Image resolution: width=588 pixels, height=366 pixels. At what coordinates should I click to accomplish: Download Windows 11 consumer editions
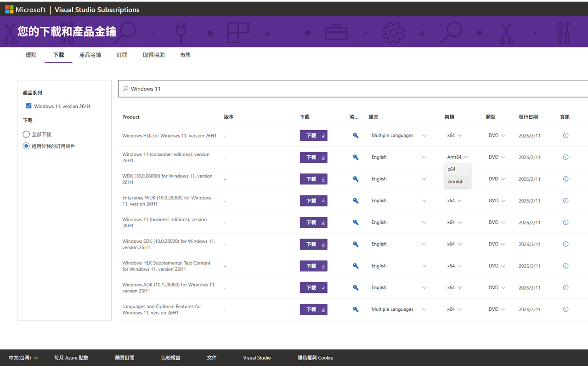[x=313, y=157]
